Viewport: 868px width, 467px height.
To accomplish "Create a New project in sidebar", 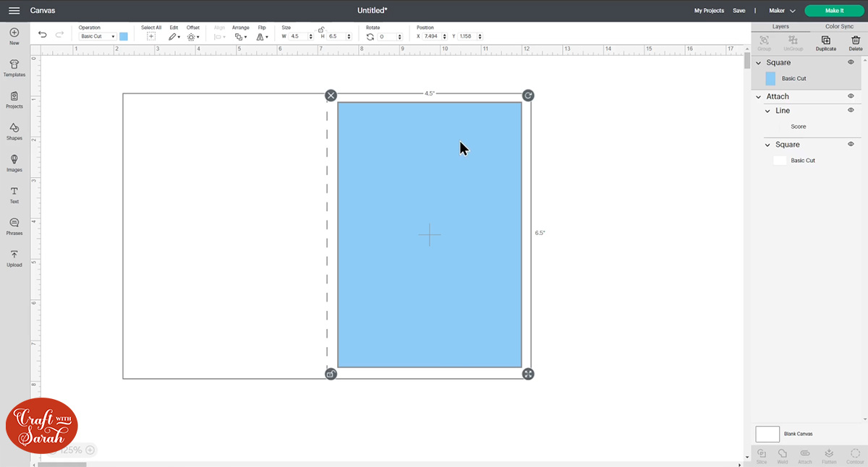I will coord(14,37).
